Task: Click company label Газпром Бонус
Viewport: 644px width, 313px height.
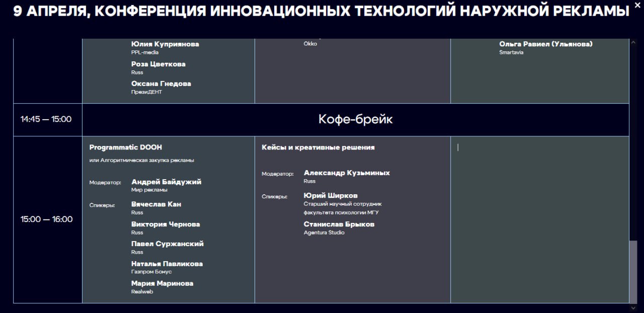Action: coord(151,272)
